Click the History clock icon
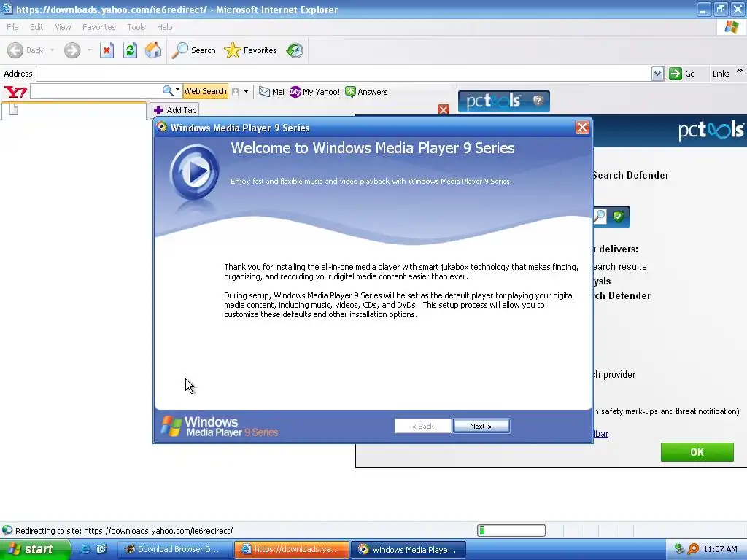This screenshot has height=560, width=747. coord(295,50)
